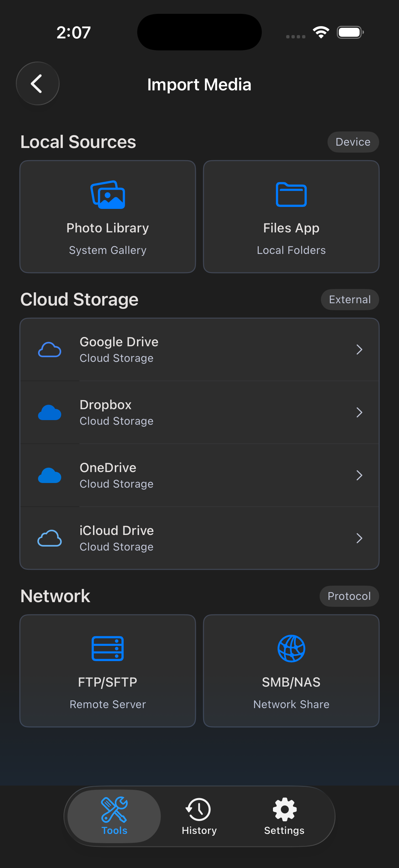
Task: Select the iCloud Drive cloud icon
Action: (50, 538)
